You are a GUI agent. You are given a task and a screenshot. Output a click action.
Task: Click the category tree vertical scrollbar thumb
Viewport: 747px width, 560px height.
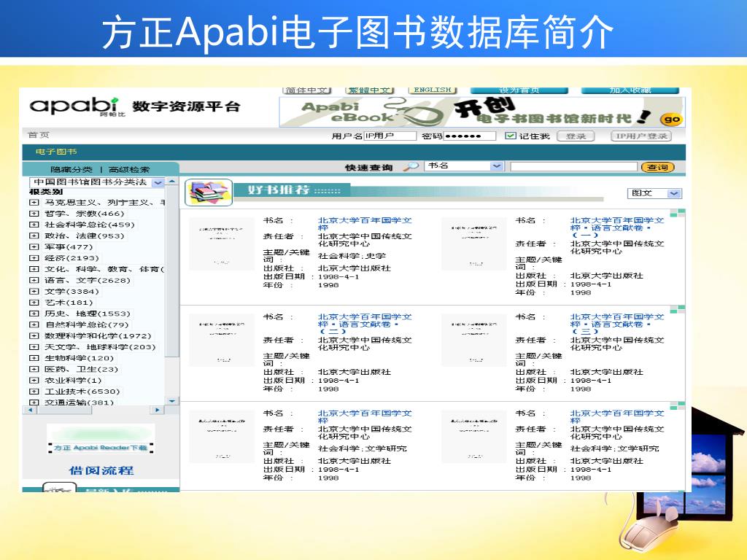click(x=172, y=271)
